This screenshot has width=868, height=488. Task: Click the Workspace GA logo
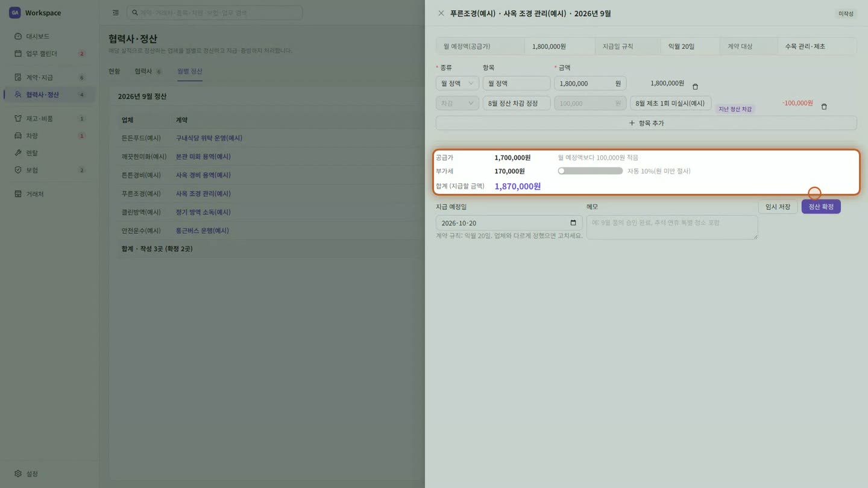(14, 13)
